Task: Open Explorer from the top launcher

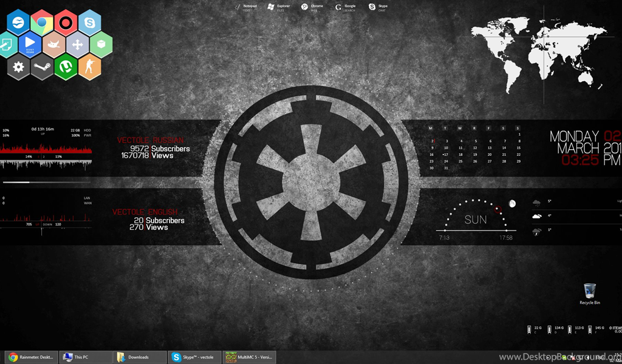Action: click(279, 7)
